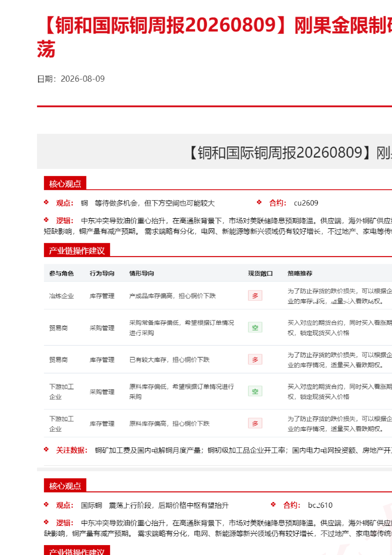392x555 pixels.
Task: Click the 行为导向 column header
Action: (102, 273)
